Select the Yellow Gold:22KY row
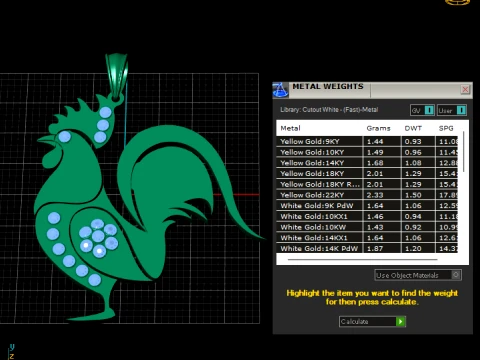Viewport: 480px width, 360px height. [367, 195]
